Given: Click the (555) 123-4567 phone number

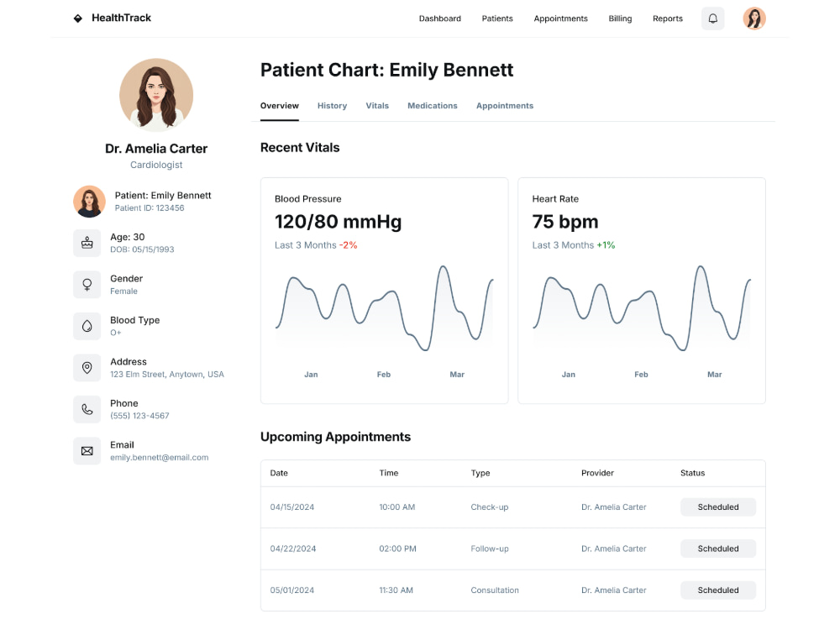Looking at the screenshot, I should [139, 416].
